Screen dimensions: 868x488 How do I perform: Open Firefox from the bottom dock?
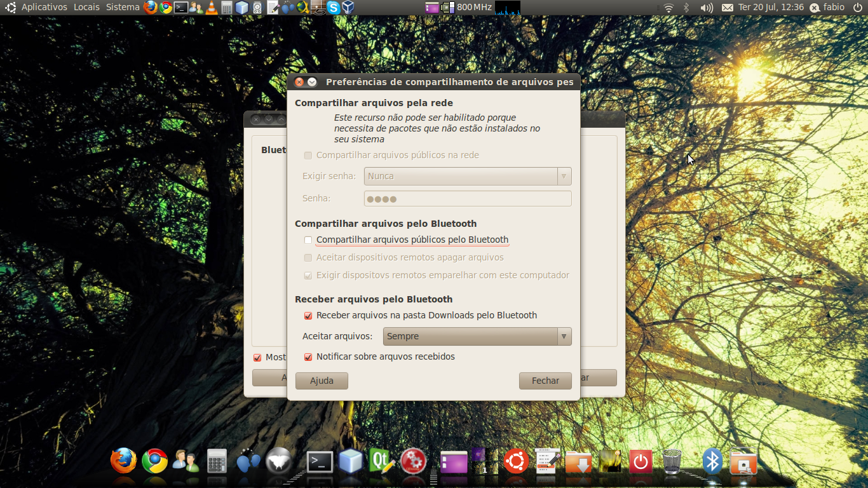[123, 461]
